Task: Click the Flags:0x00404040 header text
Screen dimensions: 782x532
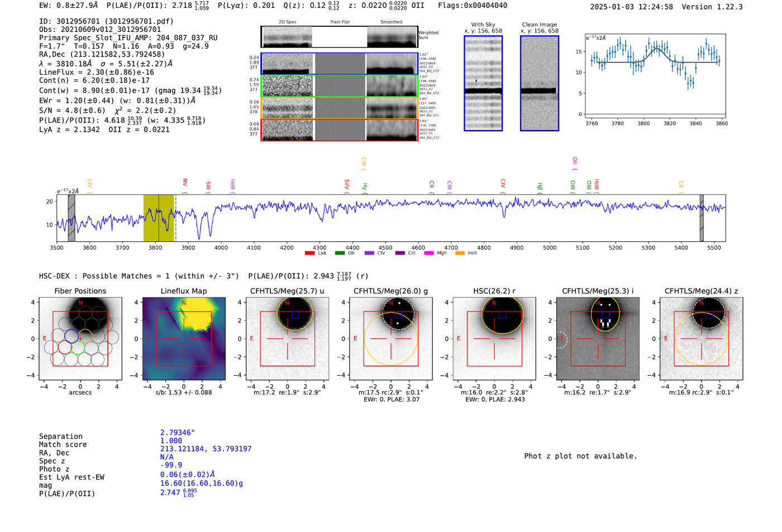Action: [473, 6]
